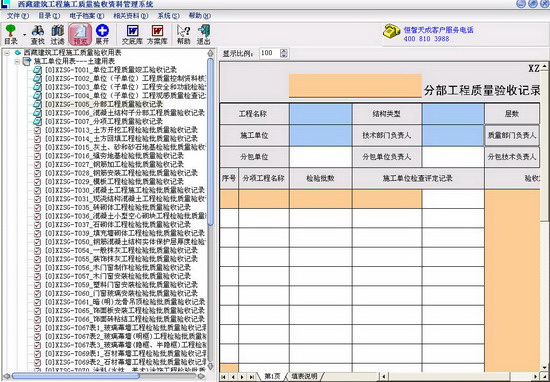Image resolution: width=550 pixels, height=382 pixels.
Task: Go to next sheet page arrow
Action: (242, 377)
